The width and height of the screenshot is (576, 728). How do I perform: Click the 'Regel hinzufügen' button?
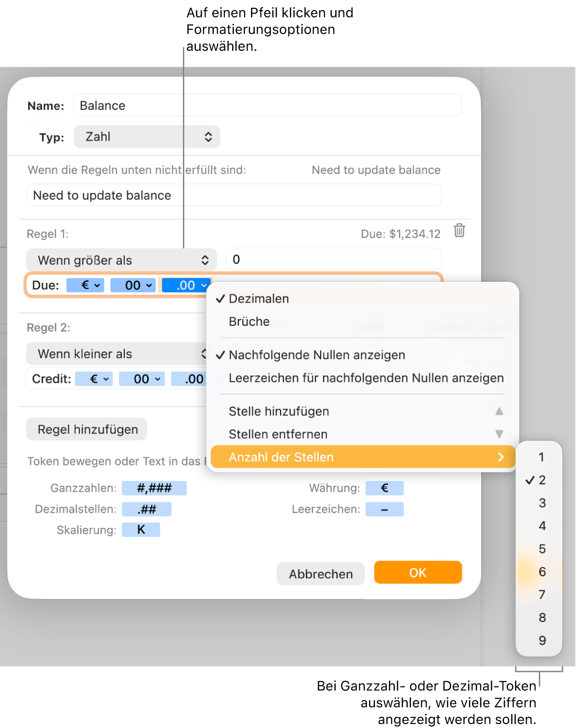tap(87, 429)
